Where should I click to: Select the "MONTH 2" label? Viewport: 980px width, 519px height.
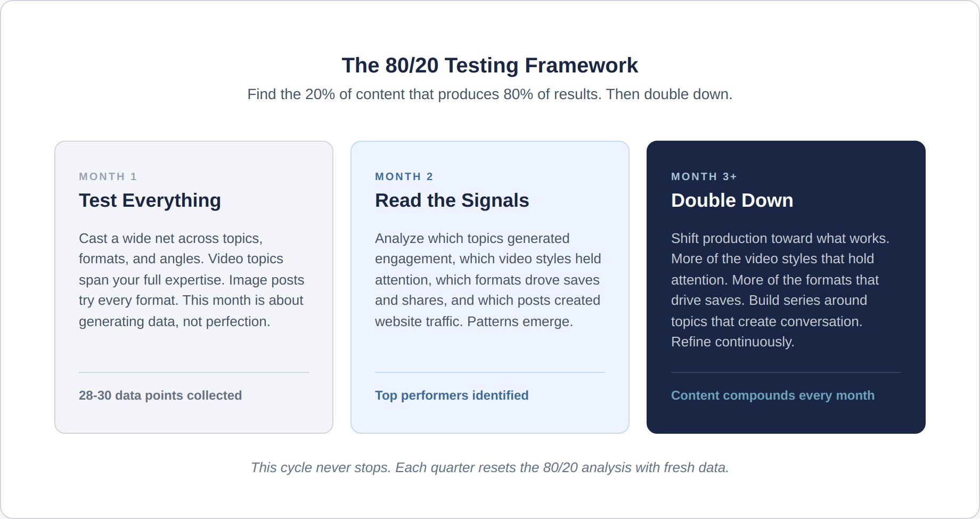[404, 176]
